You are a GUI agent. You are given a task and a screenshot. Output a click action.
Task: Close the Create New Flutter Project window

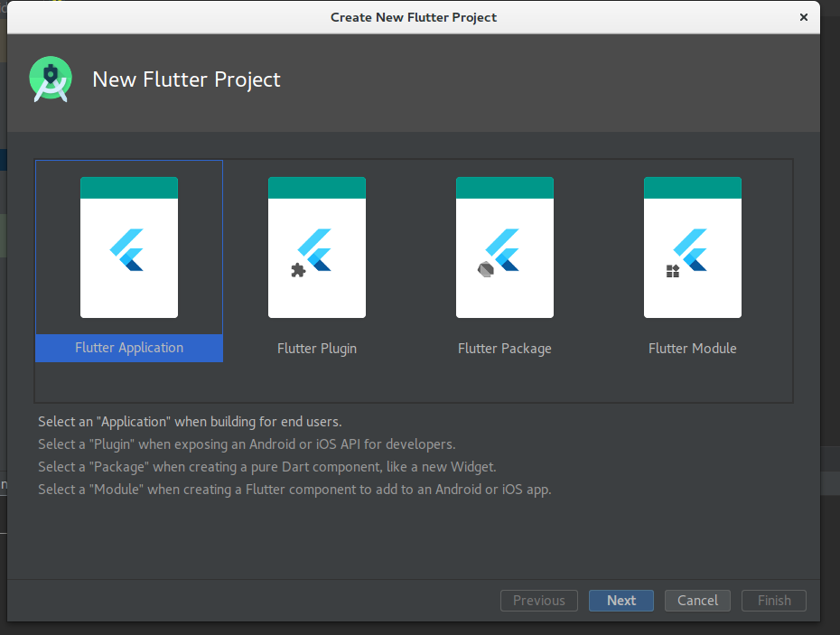[x=804, y=17]
